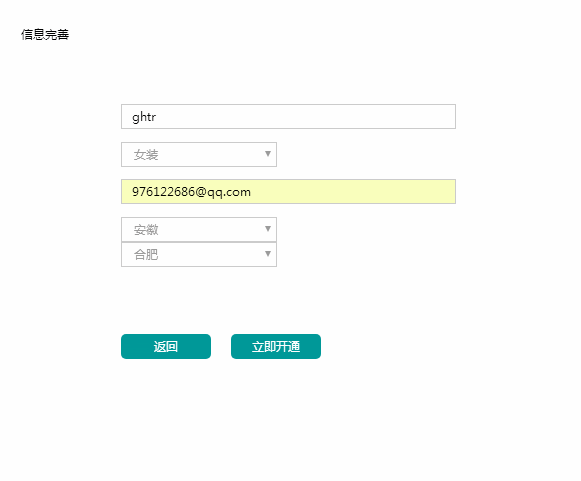
Task: Click the 立即开通 button
Action: pyautogui.click(x=276, y=346)
